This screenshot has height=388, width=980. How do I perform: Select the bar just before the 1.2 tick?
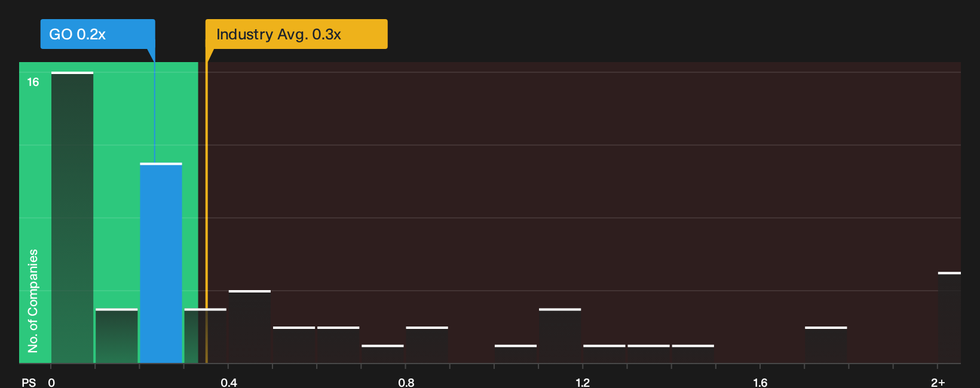560,335
